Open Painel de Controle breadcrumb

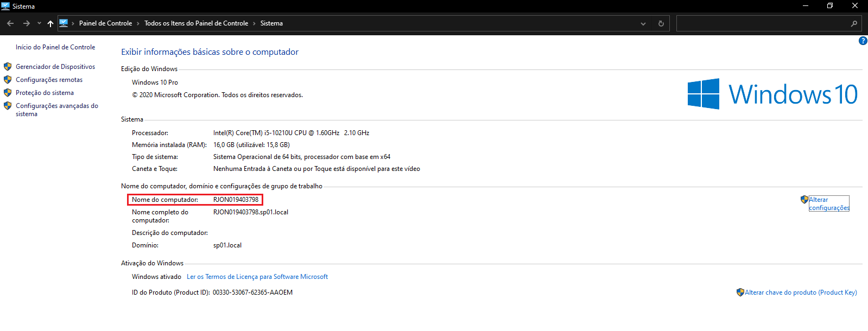click(x=105, y=23)
